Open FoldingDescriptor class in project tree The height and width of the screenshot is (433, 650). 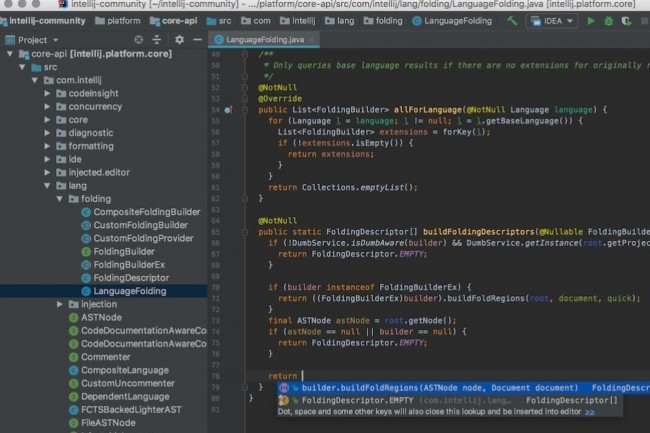tap(130, 277)
